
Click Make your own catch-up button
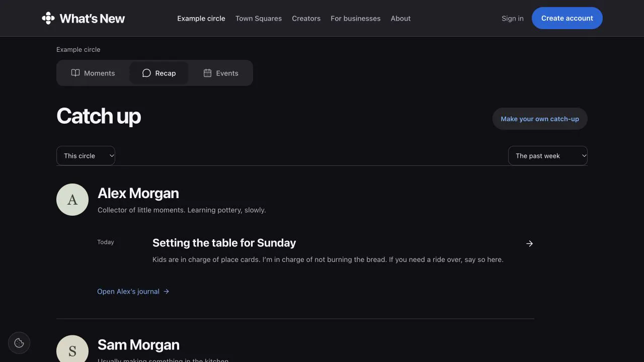click(x=540, y=119)
